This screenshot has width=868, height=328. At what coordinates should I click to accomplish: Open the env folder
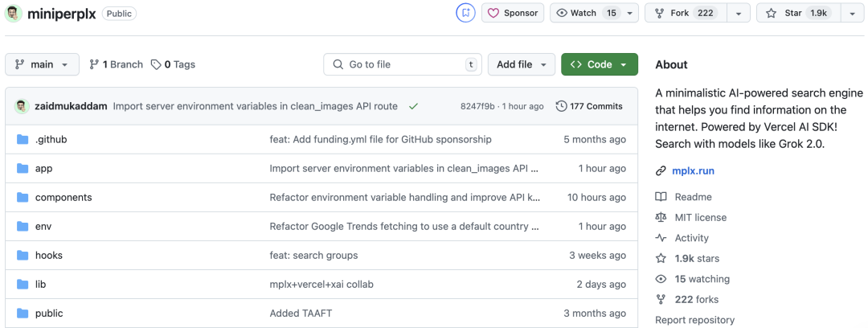click(43, 226)
